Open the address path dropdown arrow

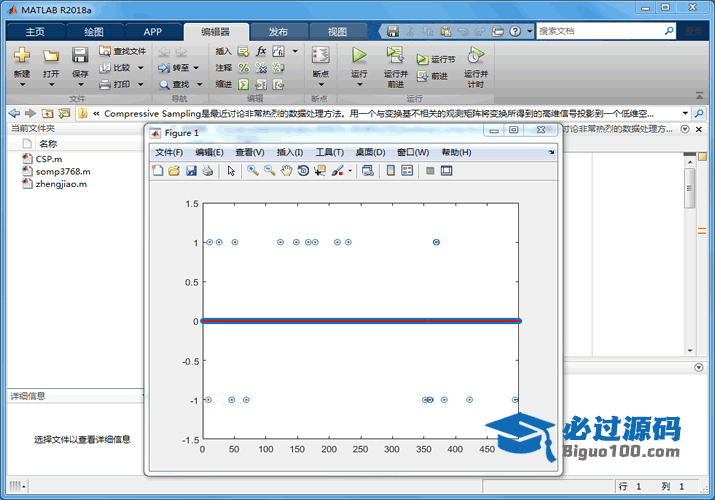click(x=685, y=113)
